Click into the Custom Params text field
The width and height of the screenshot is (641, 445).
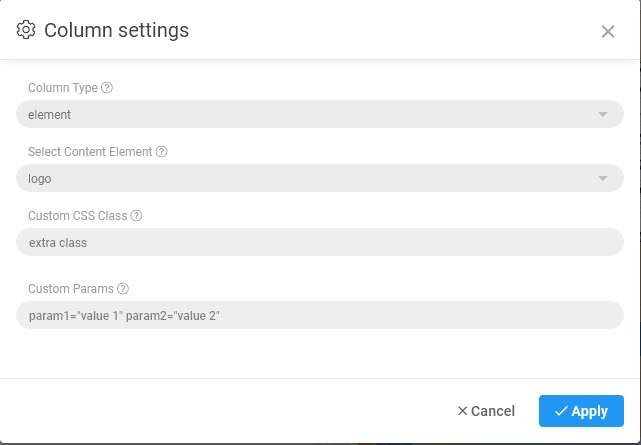320,316
